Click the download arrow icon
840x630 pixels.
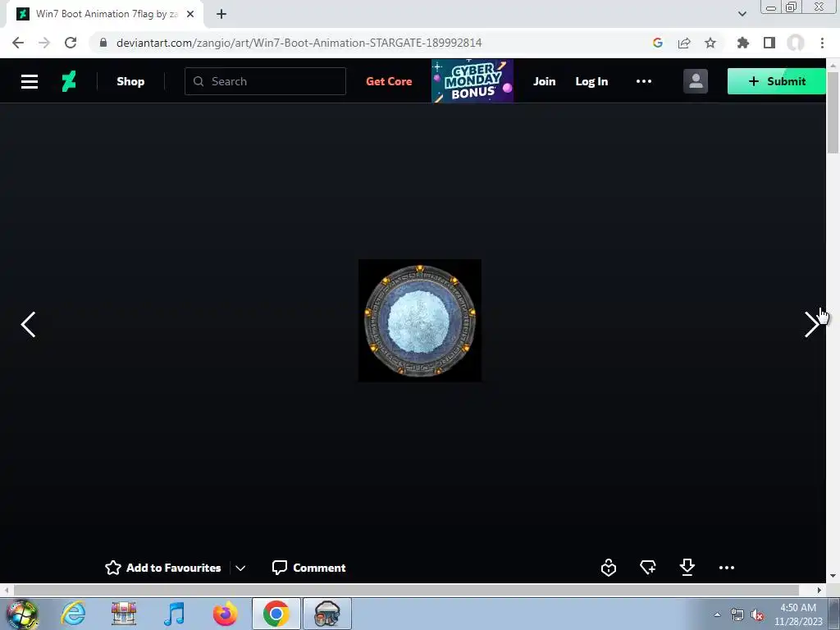click(687, 568)
